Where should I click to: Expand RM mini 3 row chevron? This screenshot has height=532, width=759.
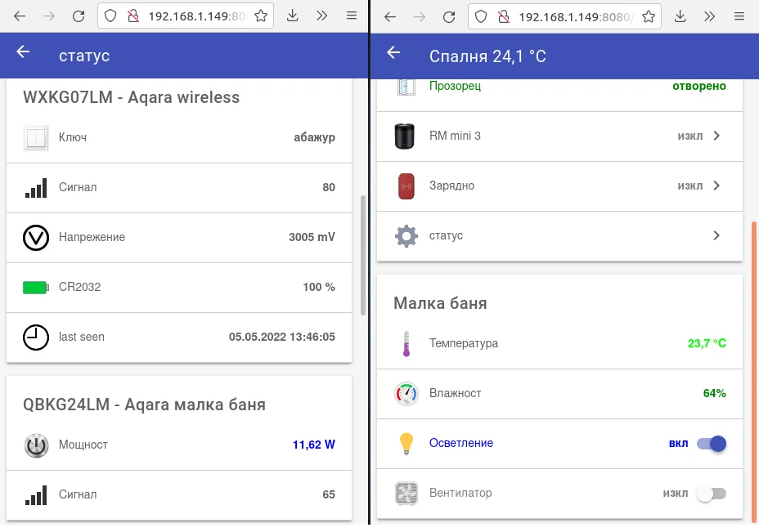point(716,136)
